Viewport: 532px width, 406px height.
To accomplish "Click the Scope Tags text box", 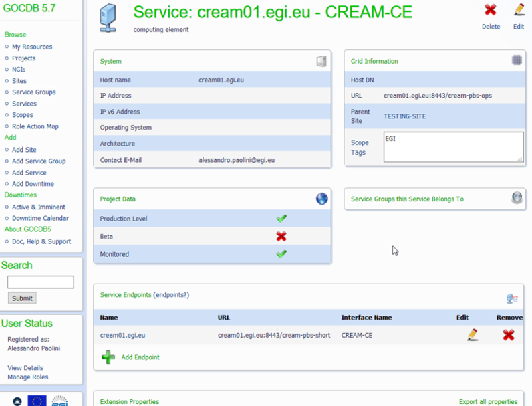I will 454,146.
